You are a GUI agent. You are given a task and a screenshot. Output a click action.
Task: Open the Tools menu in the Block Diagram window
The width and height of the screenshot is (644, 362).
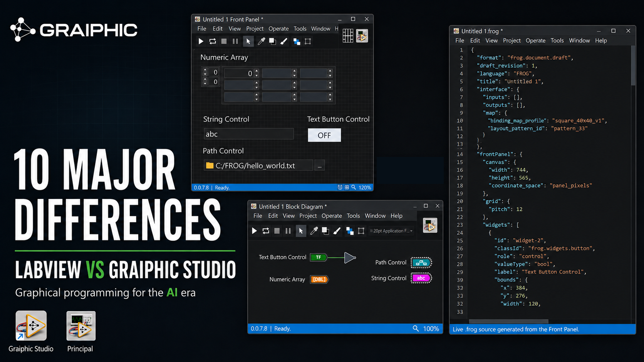tap(353, 216)
